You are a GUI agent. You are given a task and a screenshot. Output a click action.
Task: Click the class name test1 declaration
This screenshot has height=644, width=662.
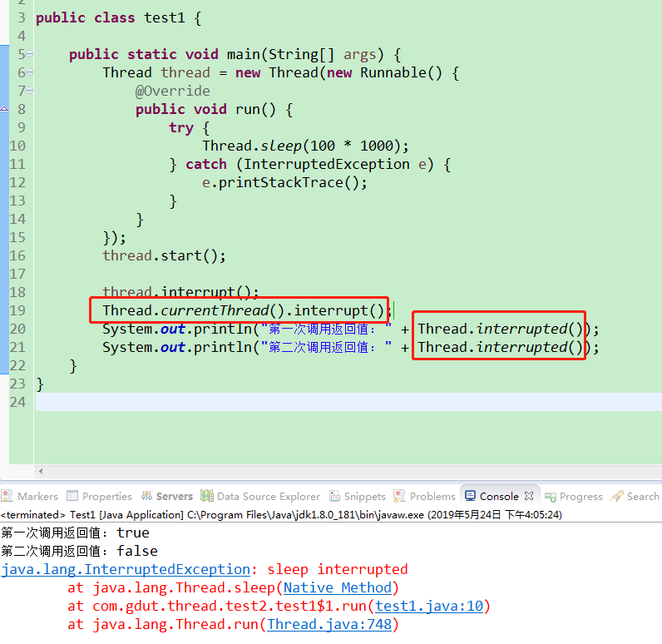(164, 17)
